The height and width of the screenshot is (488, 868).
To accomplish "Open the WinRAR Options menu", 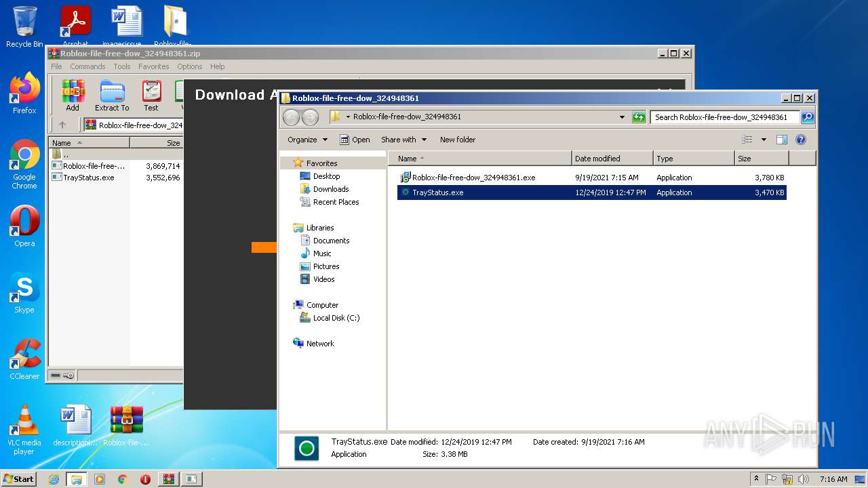I will [189, 66].
